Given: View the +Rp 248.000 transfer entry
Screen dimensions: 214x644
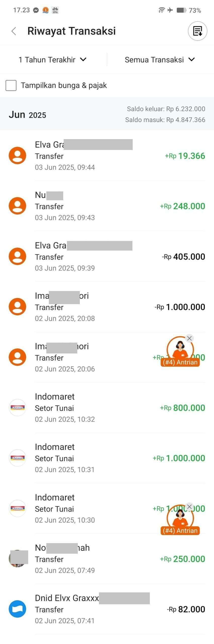Looking at the screenshot, I should coord(107,206).
